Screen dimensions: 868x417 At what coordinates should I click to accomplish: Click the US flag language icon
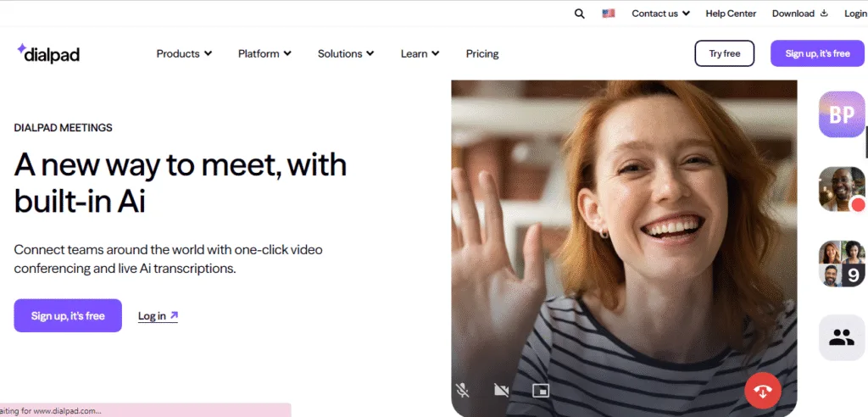coord(609,14)
